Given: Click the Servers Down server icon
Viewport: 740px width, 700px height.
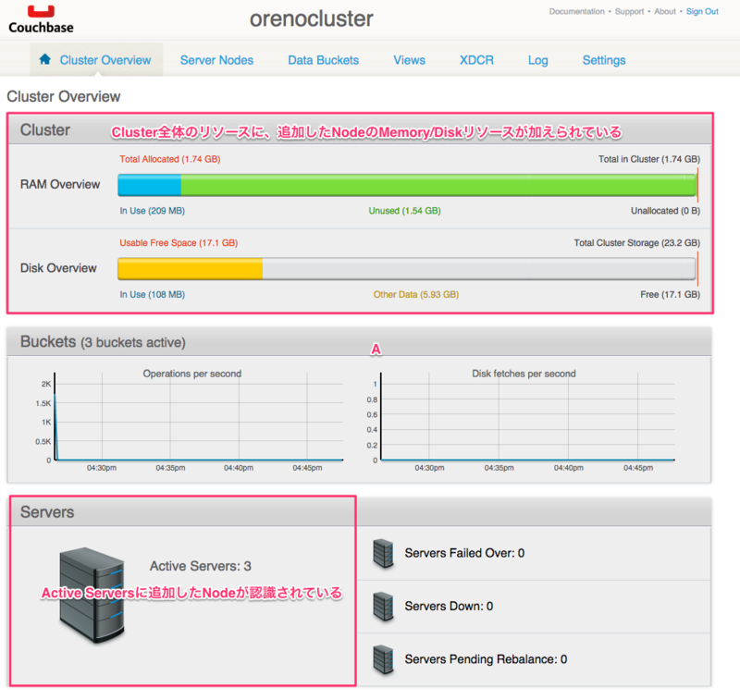Looking at the screenshot, I should click(383, 606).
